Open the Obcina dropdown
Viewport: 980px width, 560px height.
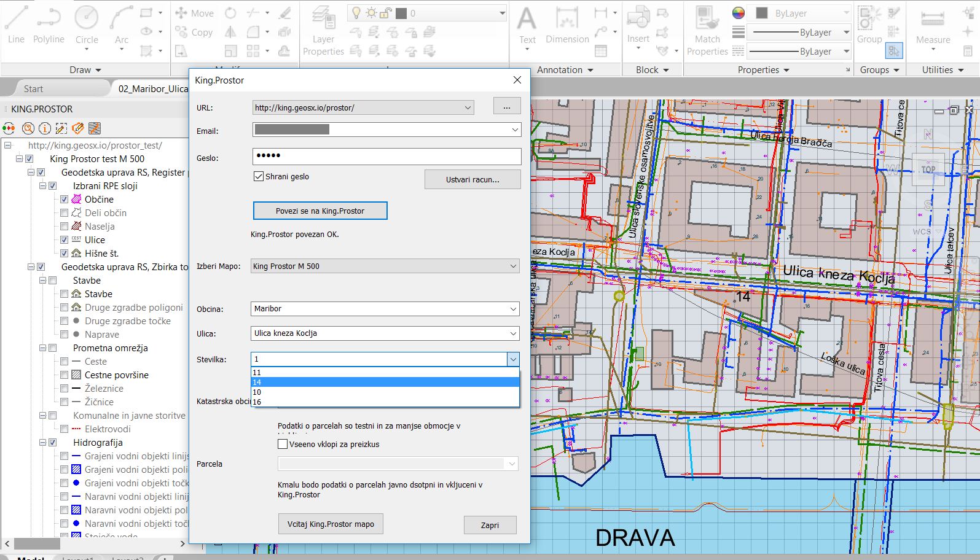[513, 309]
